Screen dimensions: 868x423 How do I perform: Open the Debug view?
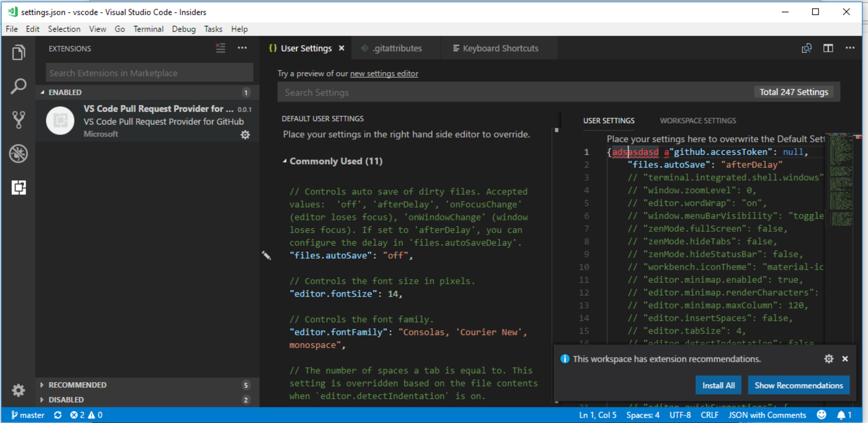[18, 153]
